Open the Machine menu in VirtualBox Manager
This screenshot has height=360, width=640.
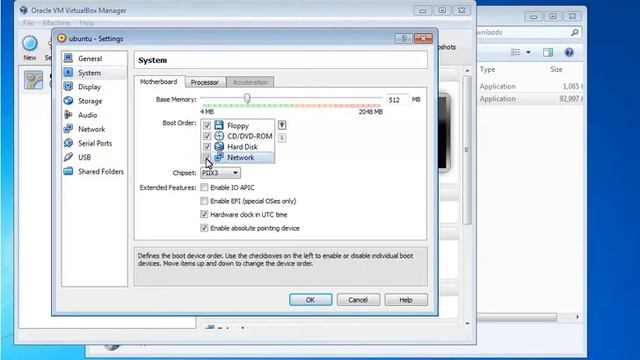pos(56,23)
